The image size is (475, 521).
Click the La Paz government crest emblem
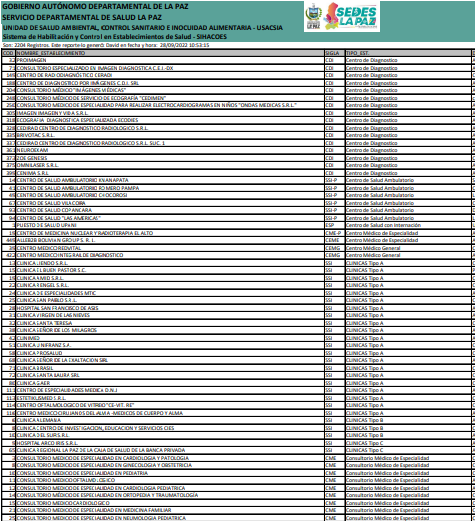(313, 17)
